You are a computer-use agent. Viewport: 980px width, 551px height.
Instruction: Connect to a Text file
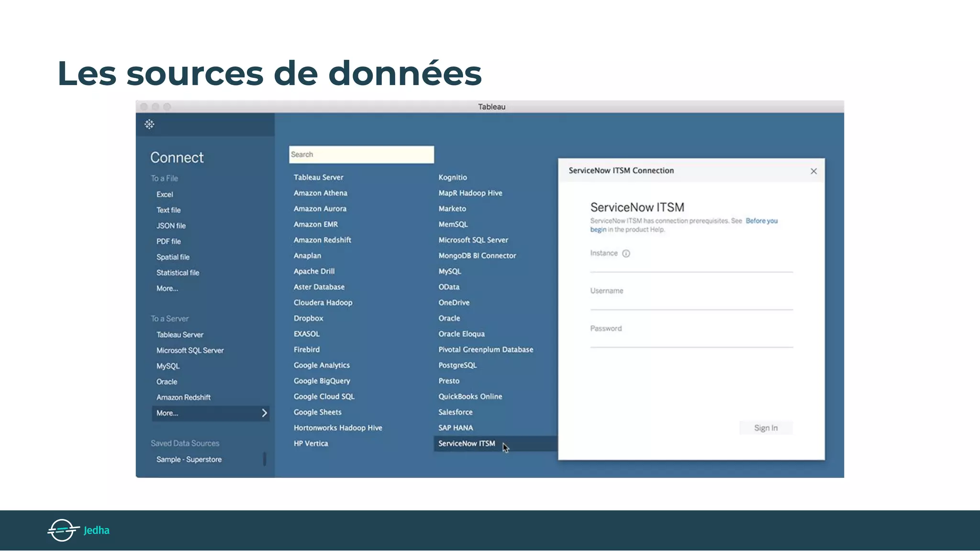(168, 210)
